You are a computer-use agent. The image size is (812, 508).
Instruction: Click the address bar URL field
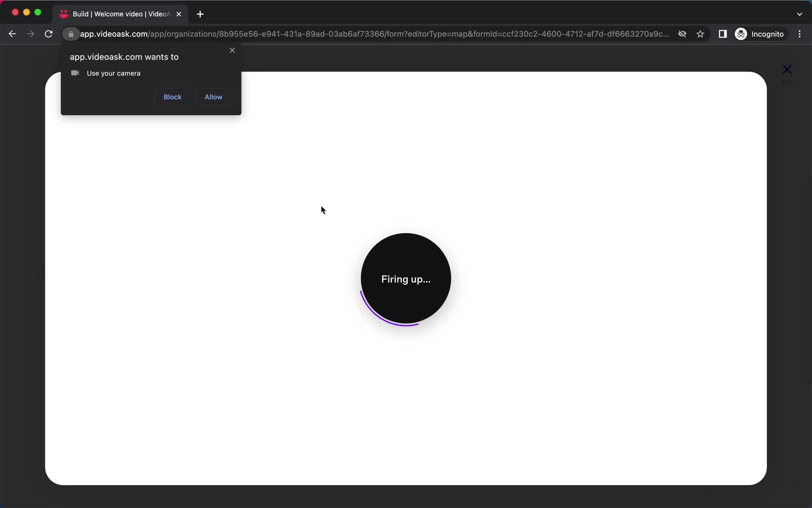374,33
